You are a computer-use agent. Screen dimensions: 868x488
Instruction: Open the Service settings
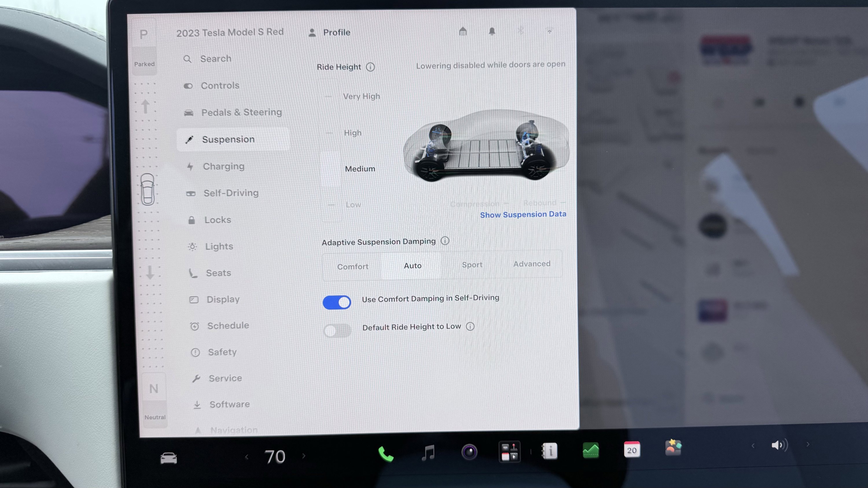[x=217, y=379]
